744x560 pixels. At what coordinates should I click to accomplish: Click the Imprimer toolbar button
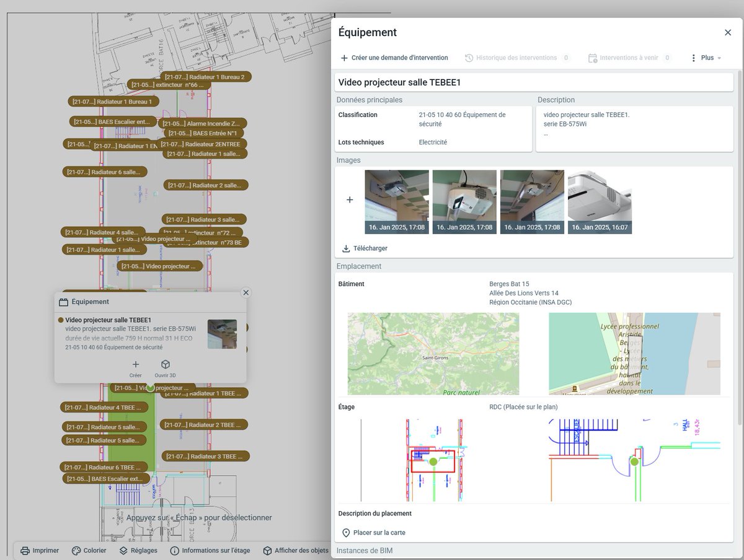pos(40,550)
